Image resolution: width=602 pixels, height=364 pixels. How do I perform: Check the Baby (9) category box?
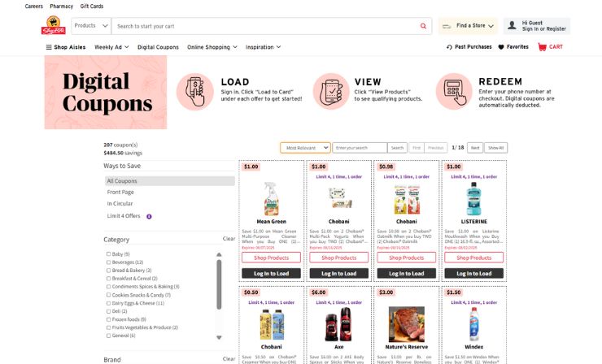tap(108, 254)
